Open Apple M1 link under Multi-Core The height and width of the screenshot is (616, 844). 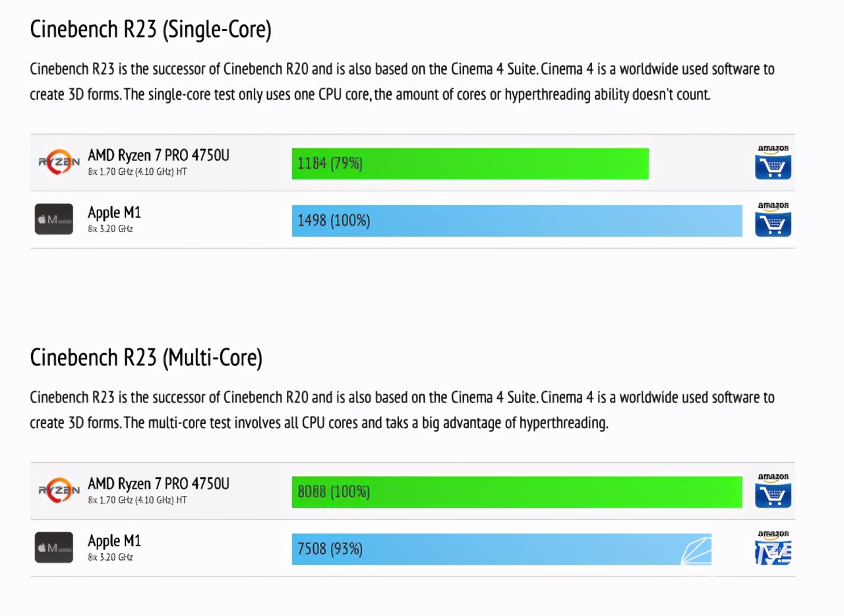pyautogui.click(x=114, y=541)
